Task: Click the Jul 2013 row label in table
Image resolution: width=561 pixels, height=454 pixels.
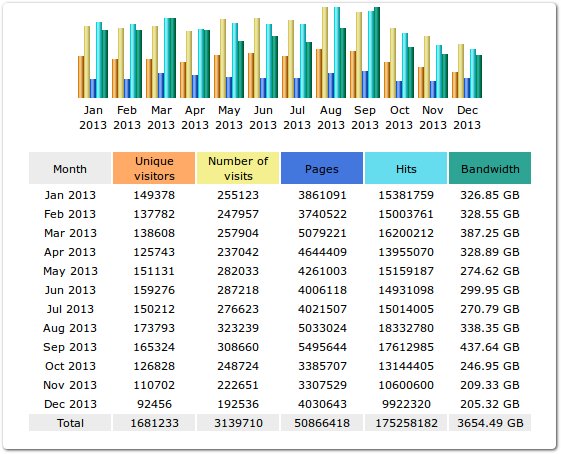Action: coord(70,309)
